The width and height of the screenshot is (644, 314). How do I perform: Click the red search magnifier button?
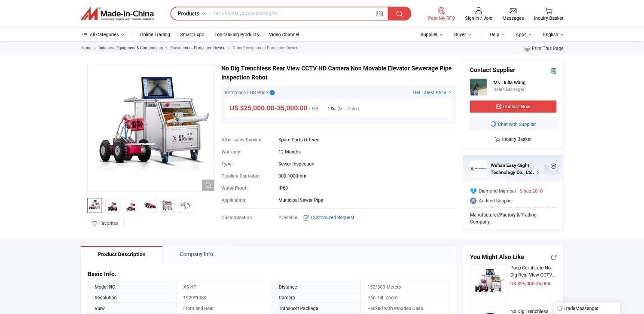[x=399, y=14]
